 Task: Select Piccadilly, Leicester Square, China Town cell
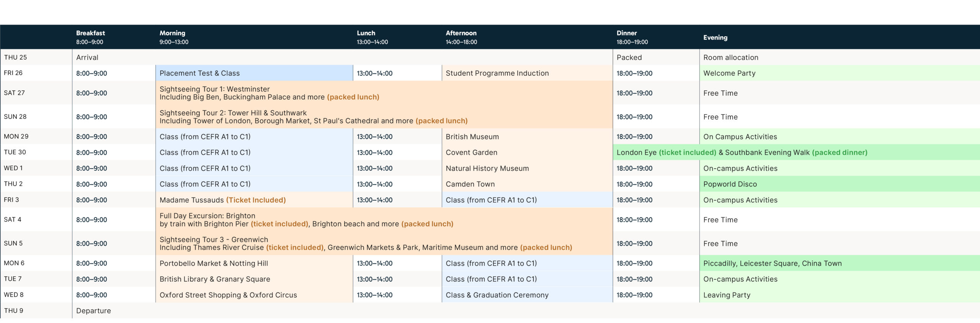click(772, 263)
